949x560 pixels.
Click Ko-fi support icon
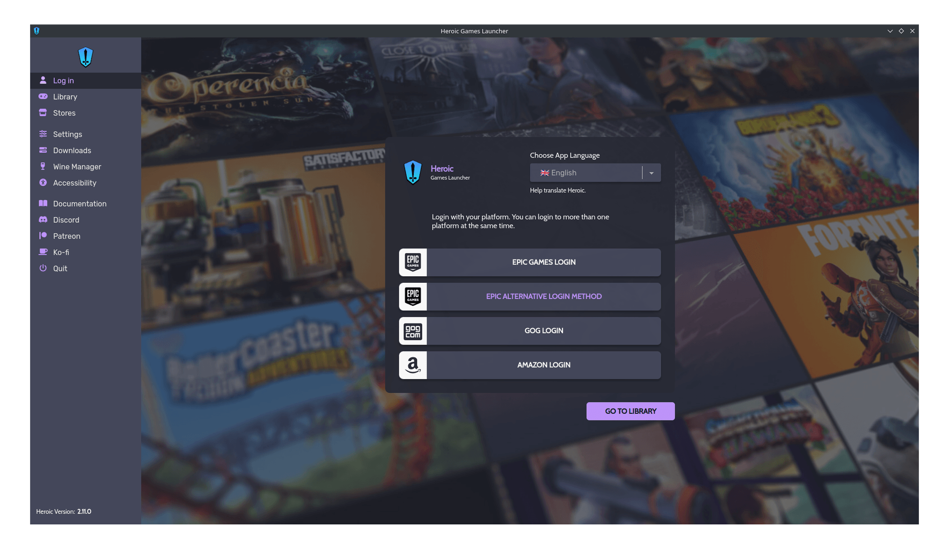click(43, 252)
